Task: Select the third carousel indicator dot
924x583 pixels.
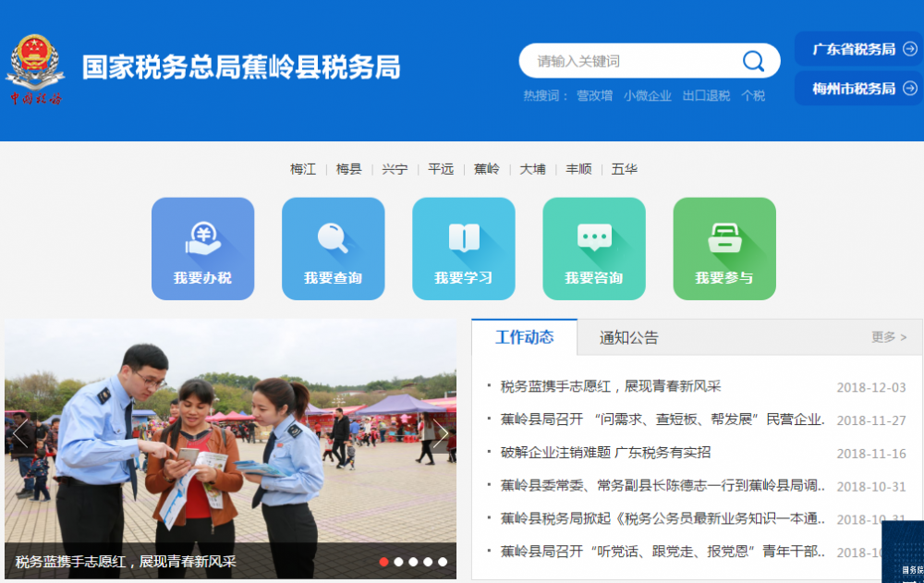Action: coord(413,562)
